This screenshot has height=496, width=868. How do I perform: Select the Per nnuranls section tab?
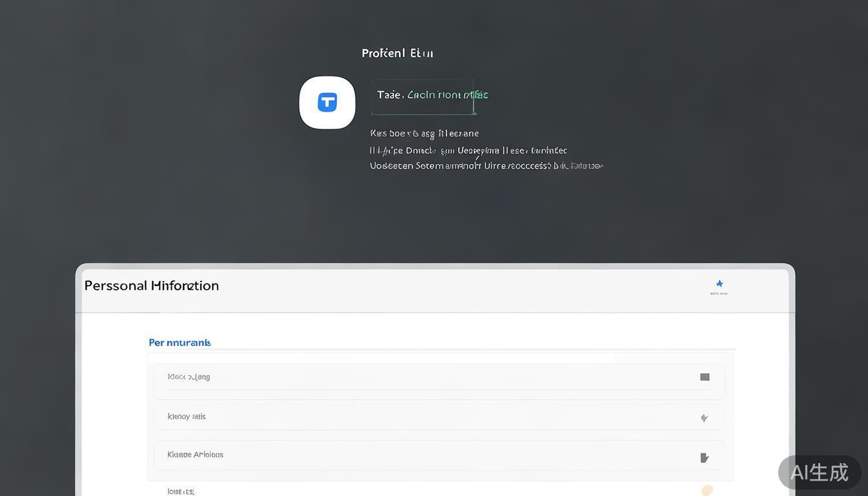click(x=180, y=342)
